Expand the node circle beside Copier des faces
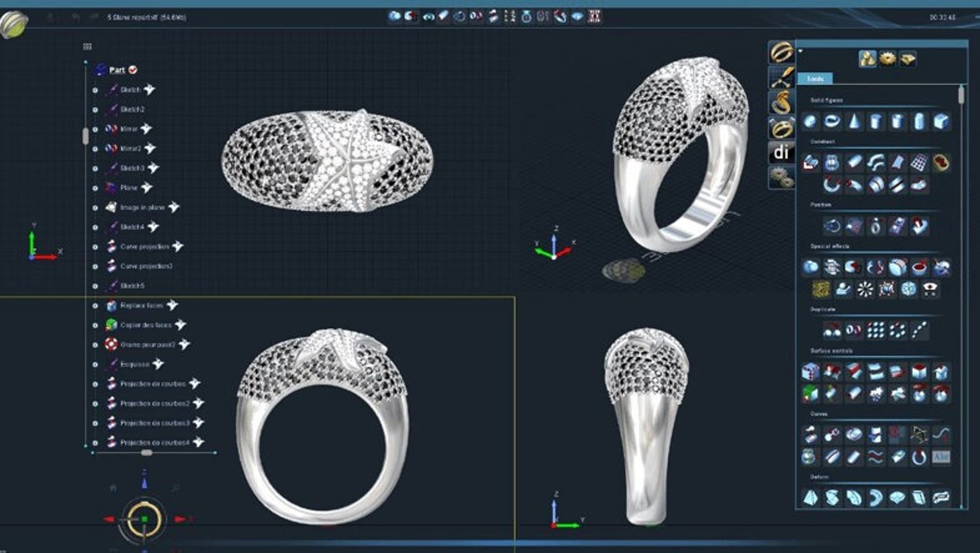The width and height of the screenshot is (980, 553). click(95, 325)
